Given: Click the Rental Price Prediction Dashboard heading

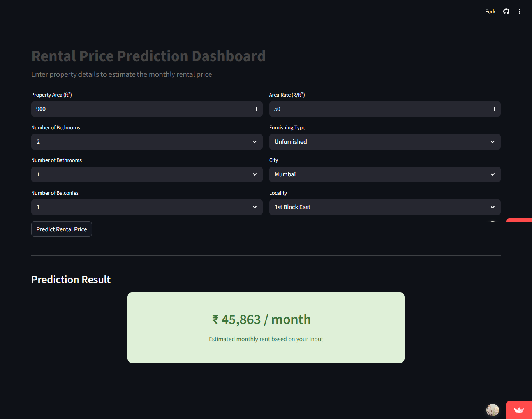Looking at the screenshot, I should 148,56.
